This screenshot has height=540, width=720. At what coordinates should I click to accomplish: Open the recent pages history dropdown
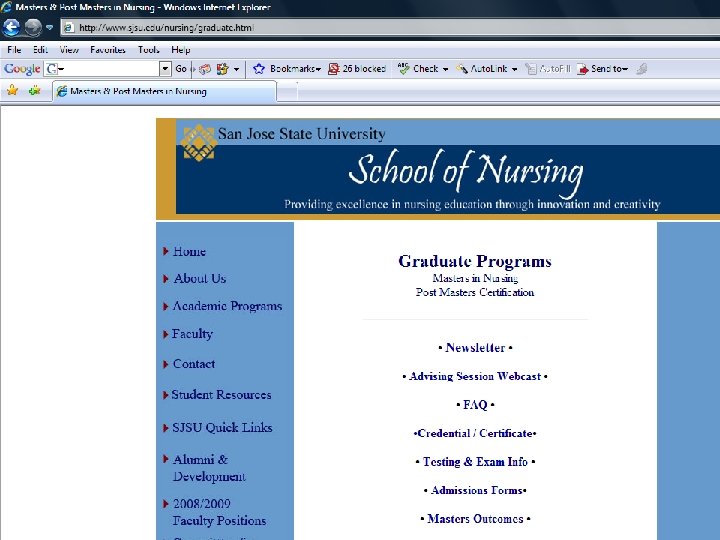point(49,28)
